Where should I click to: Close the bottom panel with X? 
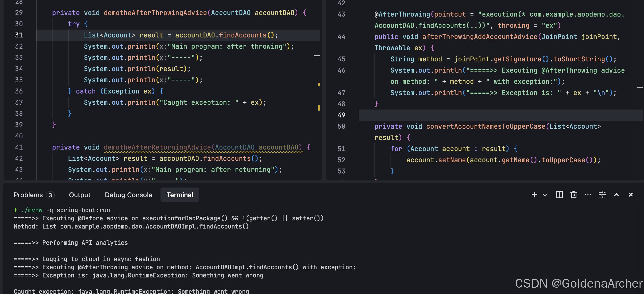(x=630, y=195)
